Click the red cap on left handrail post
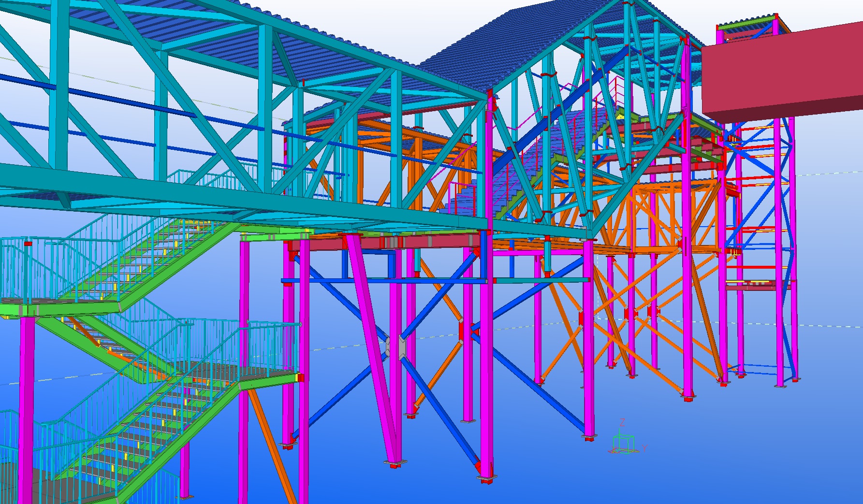The width and height of the screenshot is (863, 504). point(28,244)
